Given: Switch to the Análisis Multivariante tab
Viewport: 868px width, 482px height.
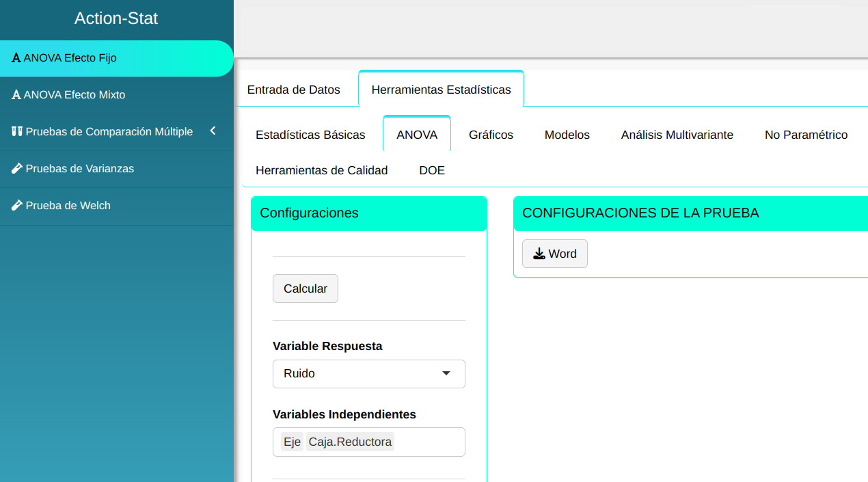Looking at the screenshot, I should 677,135.
